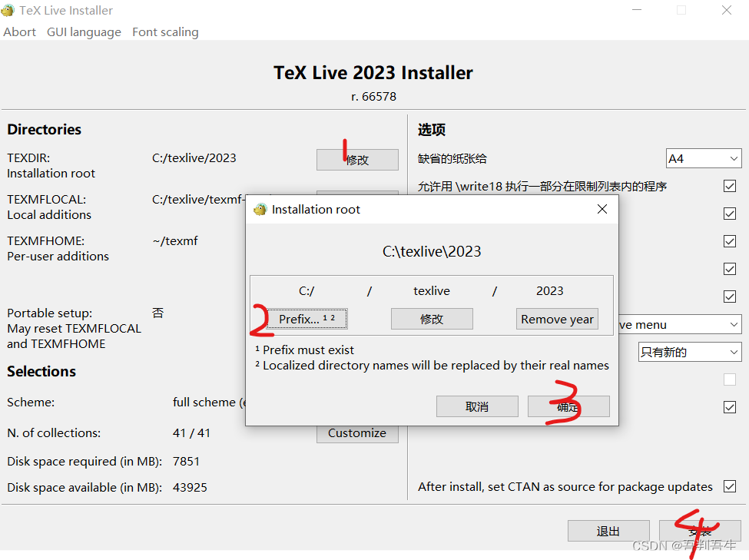Toggle second checkbox below \write18 option
Viewport: 749px width, 560px height.
[x=730, y=241]
